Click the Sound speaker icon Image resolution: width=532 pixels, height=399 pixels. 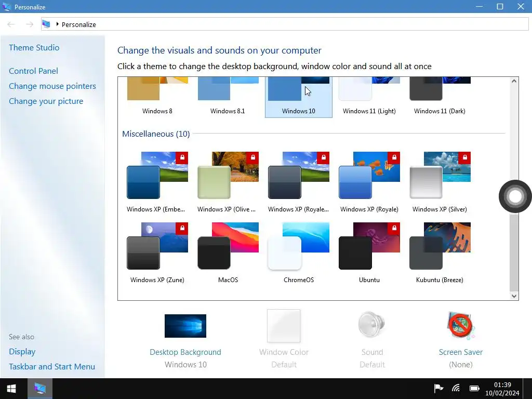[372, 325]
